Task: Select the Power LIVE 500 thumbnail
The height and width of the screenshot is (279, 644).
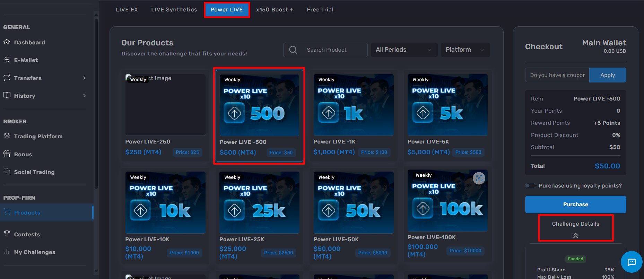Action: pos(259,105)
